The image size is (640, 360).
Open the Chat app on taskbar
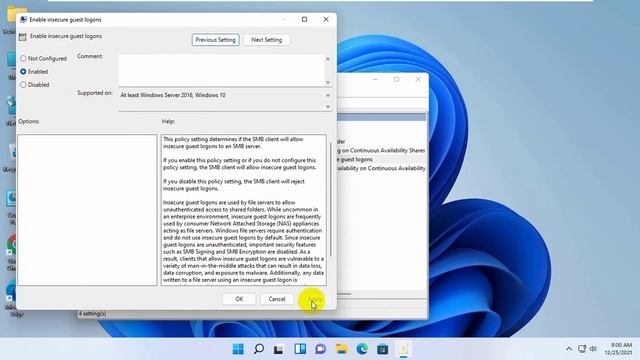click(x=320, y=349)
